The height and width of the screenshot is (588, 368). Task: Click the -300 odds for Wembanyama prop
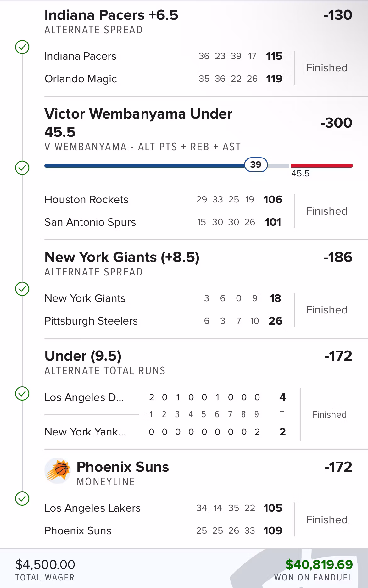336,123
